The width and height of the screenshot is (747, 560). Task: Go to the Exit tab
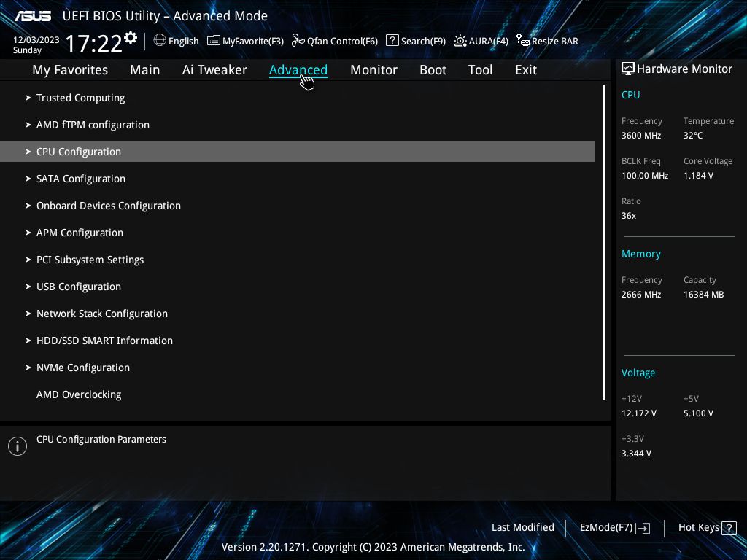click(x=526, y=70)
